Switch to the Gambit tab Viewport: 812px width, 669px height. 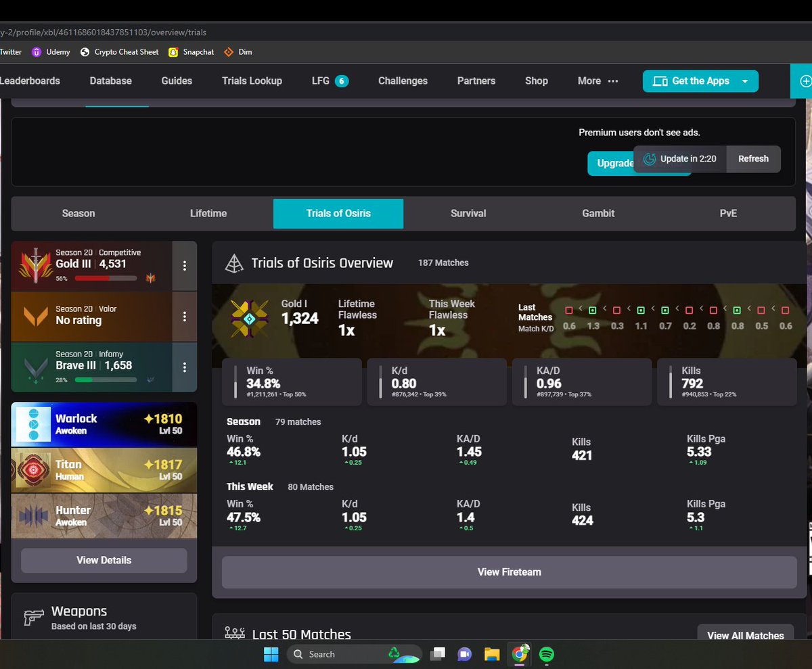(598, 213)
